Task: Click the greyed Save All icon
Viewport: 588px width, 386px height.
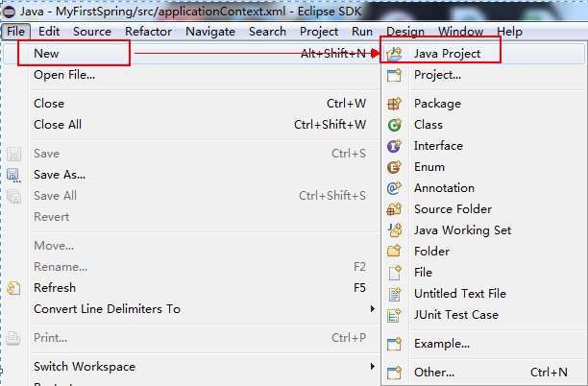Action: (x=13, y=196)
